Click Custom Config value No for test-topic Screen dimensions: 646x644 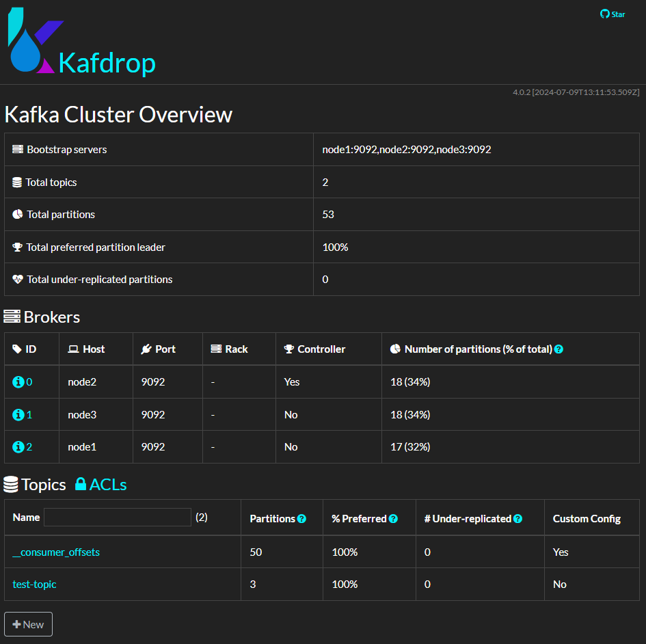coord(559,585)
